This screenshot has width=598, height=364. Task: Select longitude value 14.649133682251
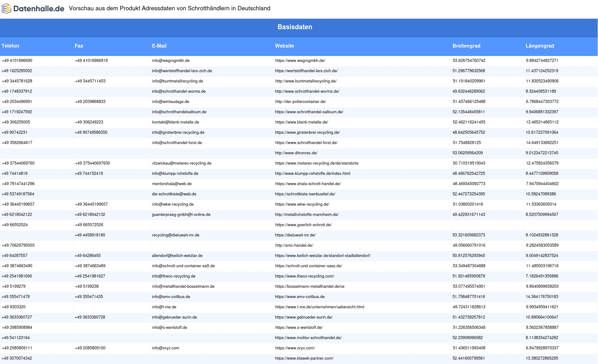click(542, 143)
